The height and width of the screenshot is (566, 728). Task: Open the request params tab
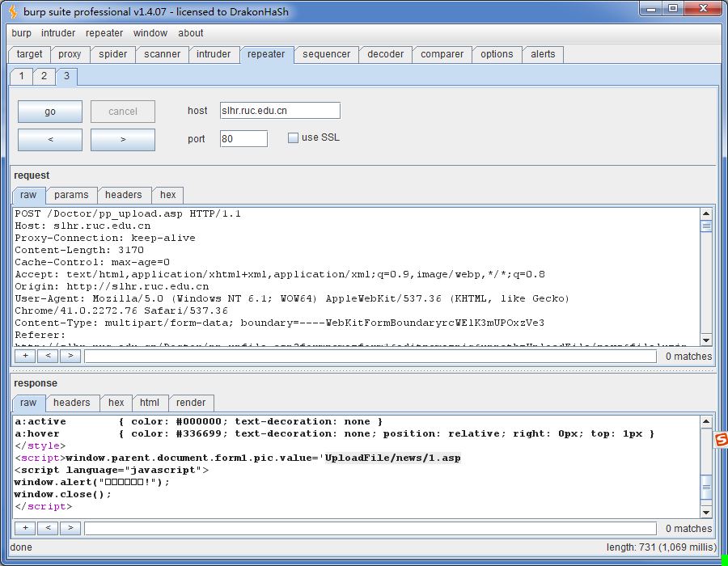pyautogui.click(x=71, y=195)
